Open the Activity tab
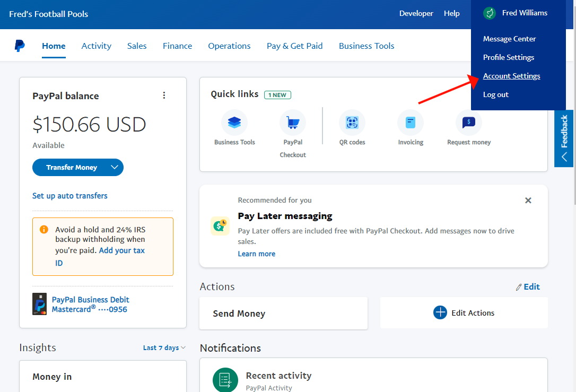576x392 pixels. click(96, 46)
